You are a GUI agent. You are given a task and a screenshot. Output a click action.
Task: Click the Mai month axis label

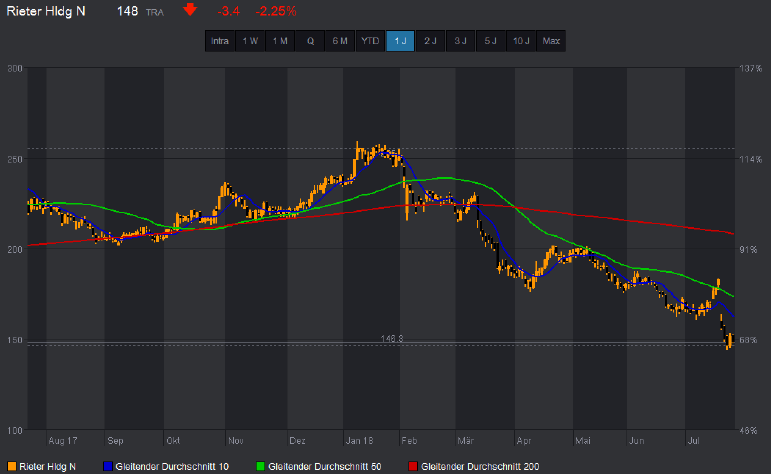click(x=583, y=441)
